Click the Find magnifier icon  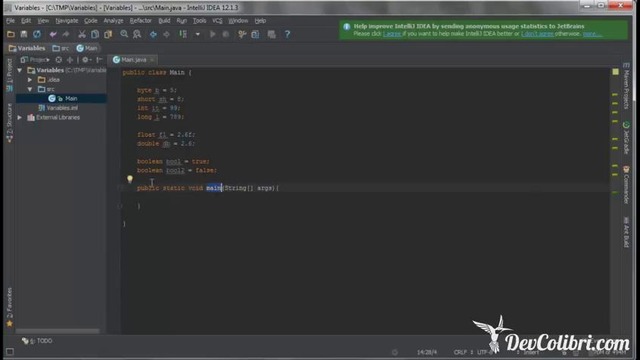pyautogui.click(x=124, y=34)
